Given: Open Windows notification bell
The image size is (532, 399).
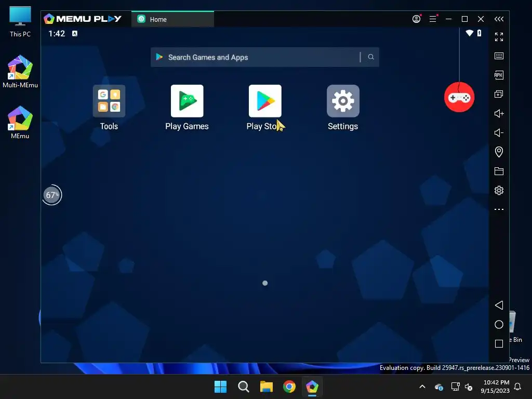Looking at the screenshot, I should [x=518, y=387].
